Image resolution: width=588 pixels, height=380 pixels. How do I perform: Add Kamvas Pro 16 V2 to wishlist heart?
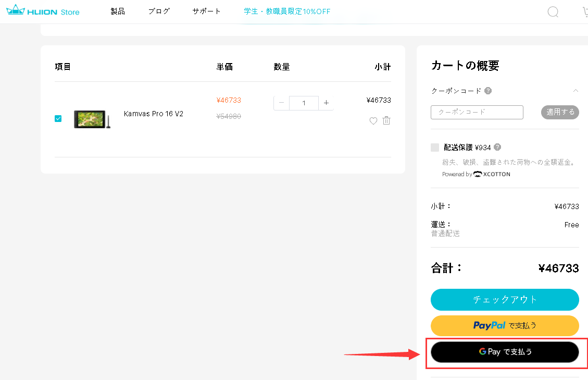(x=373, y=121)
